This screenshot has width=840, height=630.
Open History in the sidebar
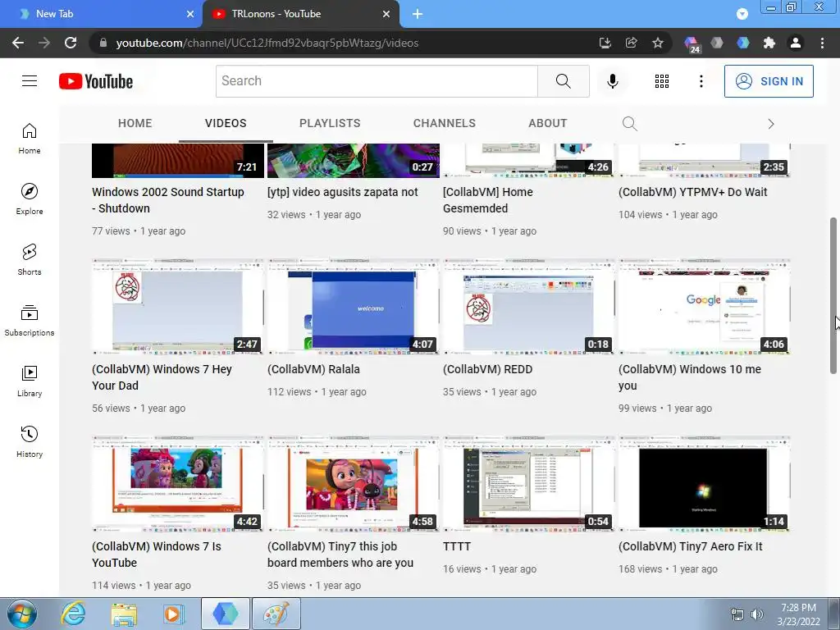click(x=30, y=441)
